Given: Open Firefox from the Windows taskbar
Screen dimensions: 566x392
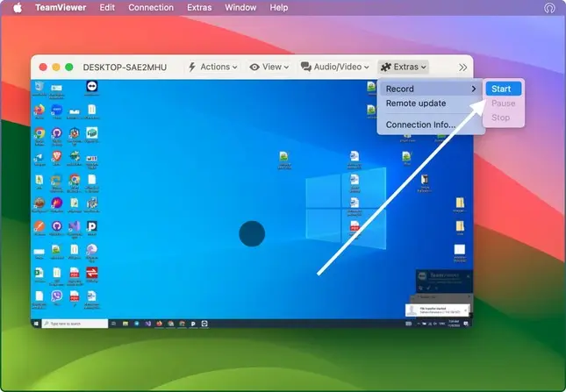Looking at the screenshot, I should click(x=159, y=324).
